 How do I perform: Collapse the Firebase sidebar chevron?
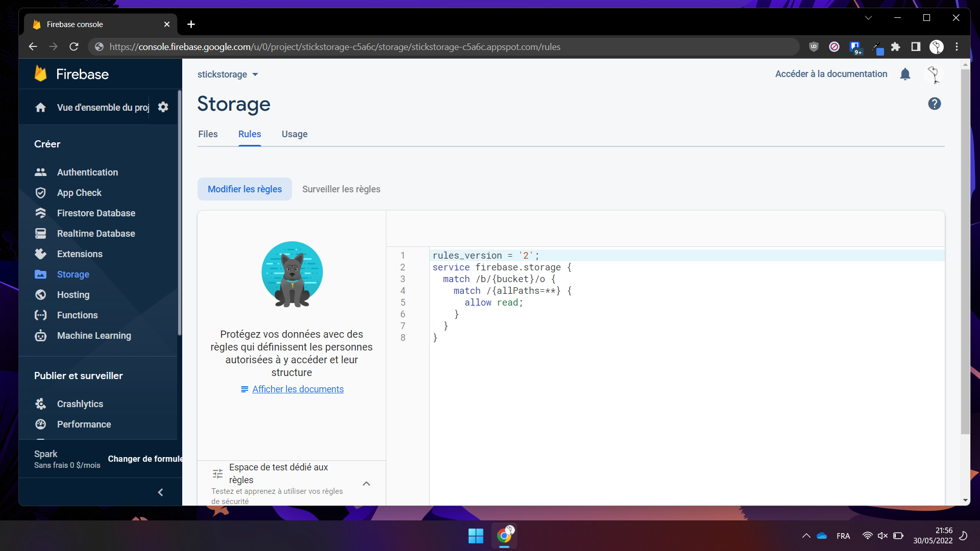pos(160,492)
